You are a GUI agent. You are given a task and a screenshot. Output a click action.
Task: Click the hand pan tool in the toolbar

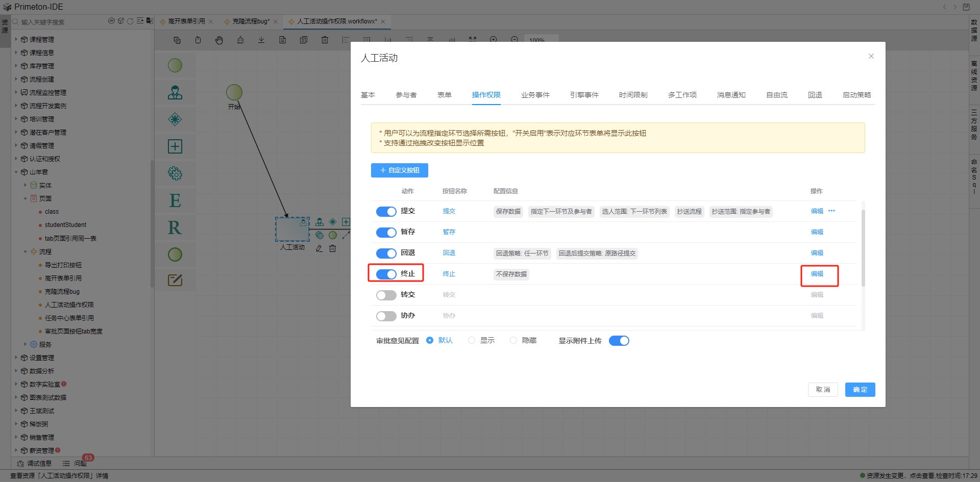(x=219, y=40)
